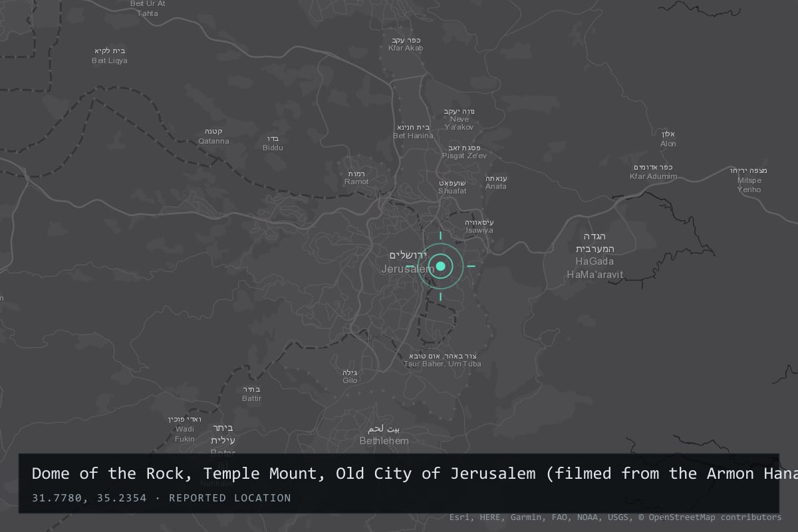The height and width of the screenshot is (532, 798).
Task: Select the Mitspe Yeriho label
Action: click(x=749, y=180)
